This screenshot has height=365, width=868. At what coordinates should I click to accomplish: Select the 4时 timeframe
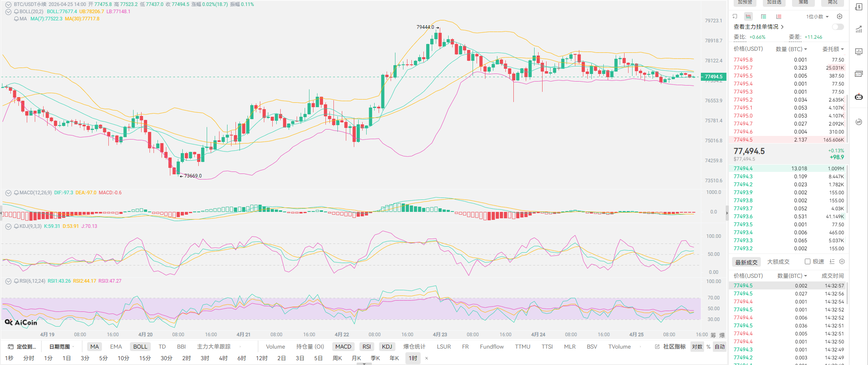pyautogui.click(x=223, y=358)
